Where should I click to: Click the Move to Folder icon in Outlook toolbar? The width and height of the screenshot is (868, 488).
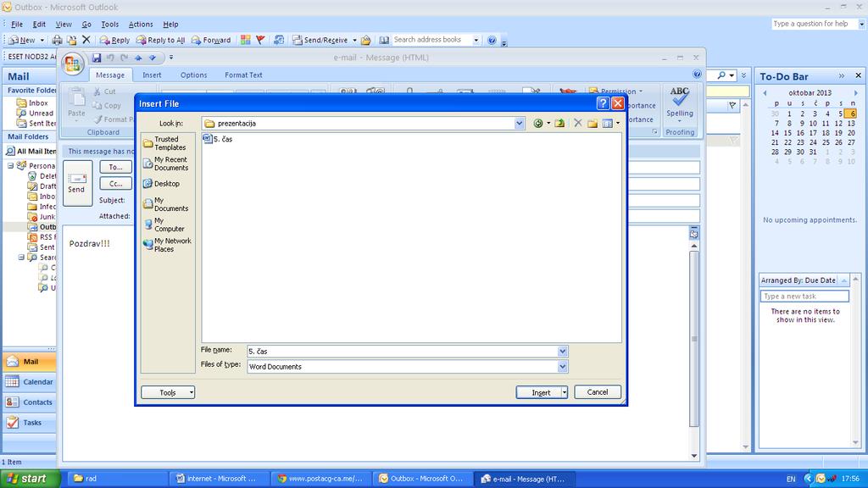[x=71, y=40]
